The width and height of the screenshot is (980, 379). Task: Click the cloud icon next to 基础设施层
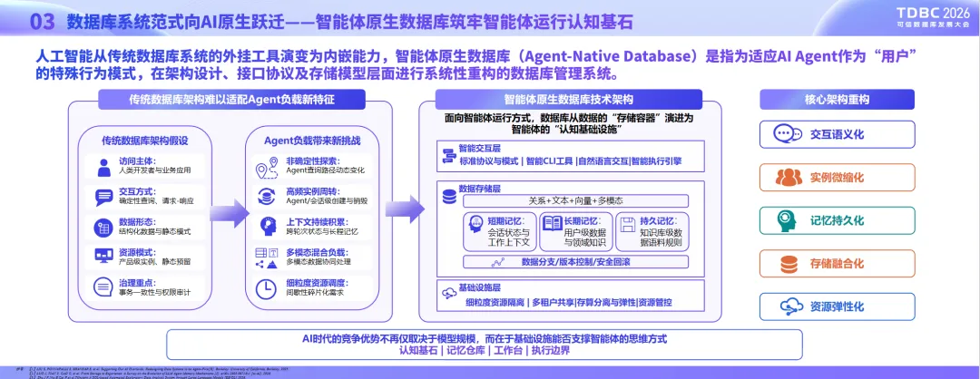tap(449, 294)
